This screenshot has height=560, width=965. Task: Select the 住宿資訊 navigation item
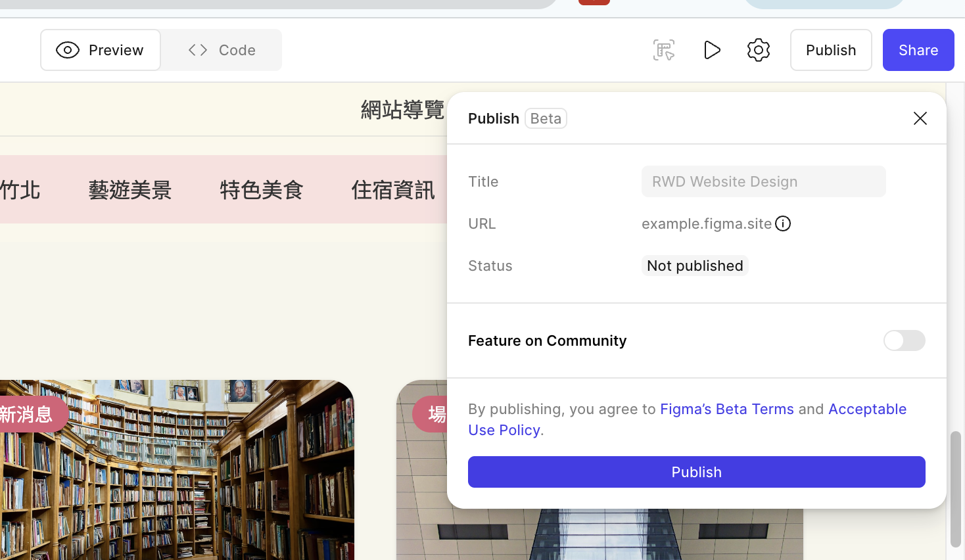click(393, 190)
